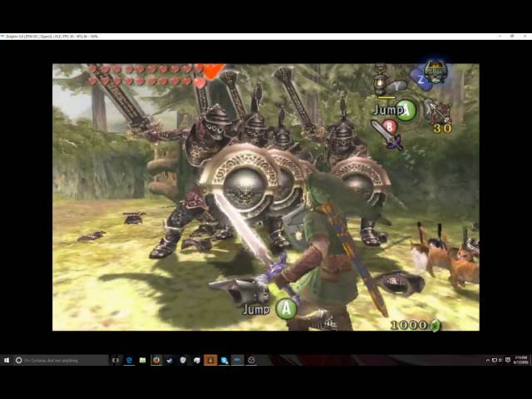Image resolution: width=532 pixels, height=399 pixels.
Task: Click the large heart at the end of the top heart row
Action: coord(212,71)
